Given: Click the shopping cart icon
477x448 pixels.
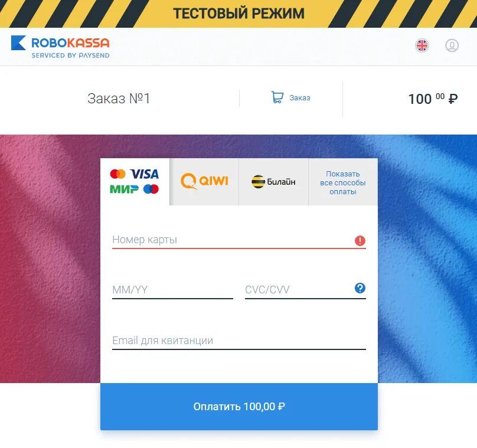Looking at the screenshot, I should coord(277,97).
